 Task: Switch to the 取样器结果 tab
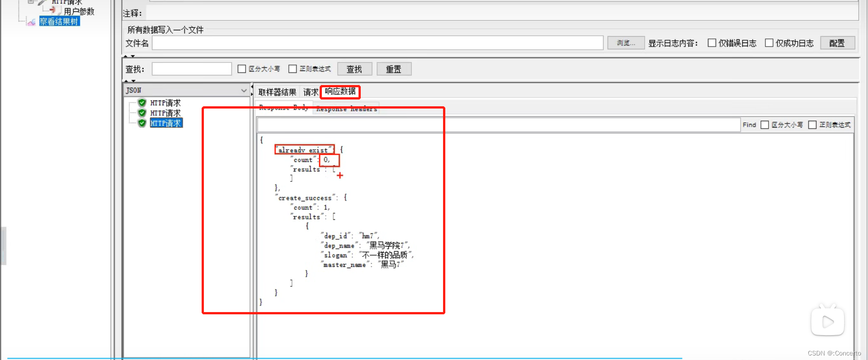point(277,92)
